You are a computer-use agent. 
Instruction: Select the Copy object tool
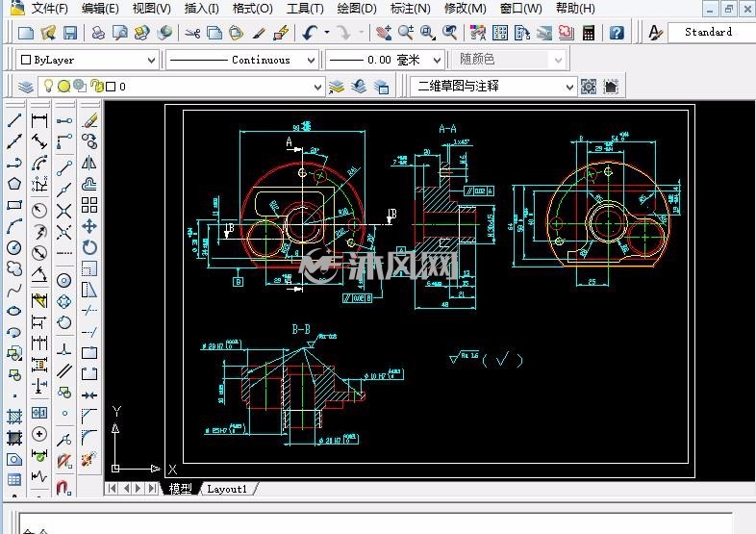pos(89,141)
